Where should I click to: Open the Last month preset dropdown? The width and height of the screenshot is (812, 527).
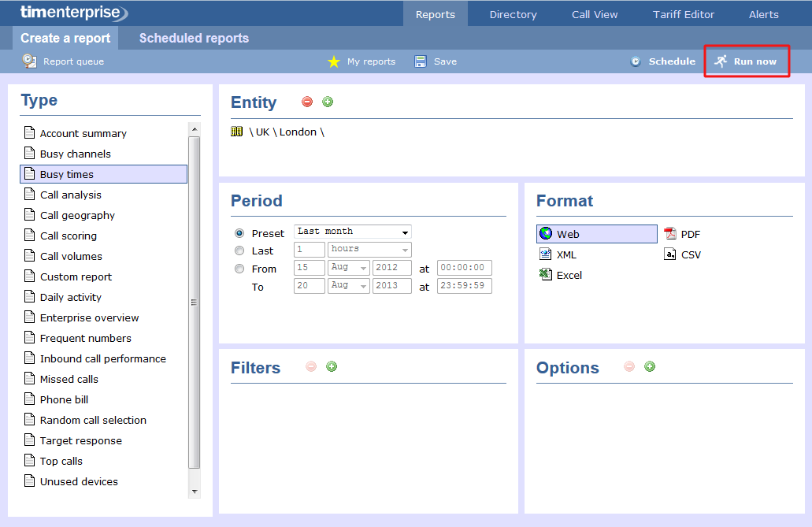[353, 232]
